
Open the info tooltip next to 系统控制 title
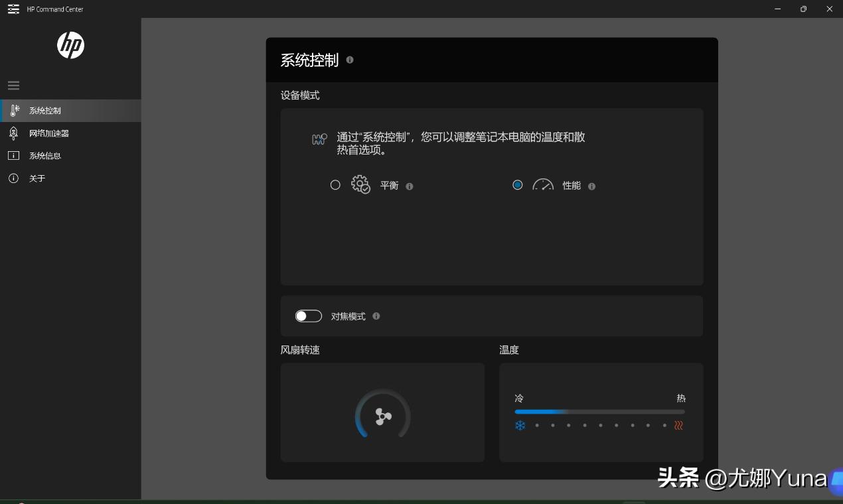tap(350, 60)
